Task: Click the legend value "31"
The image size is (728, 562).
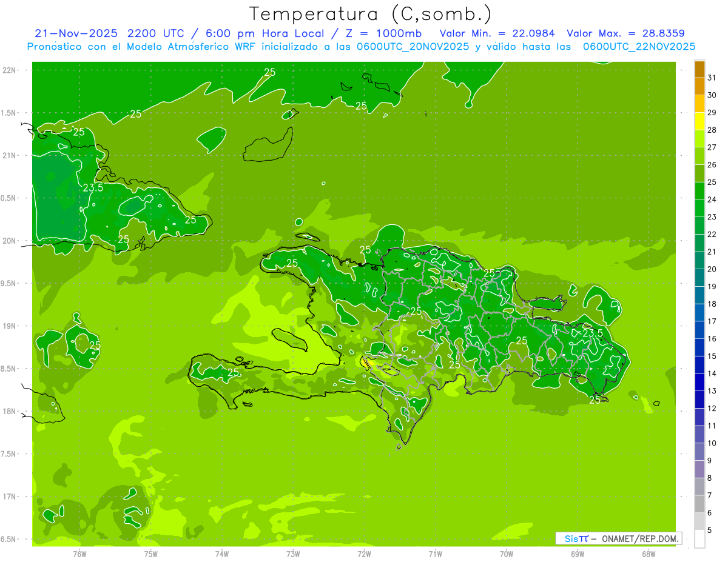Action: pyautogui.click(x=712, y=78)
